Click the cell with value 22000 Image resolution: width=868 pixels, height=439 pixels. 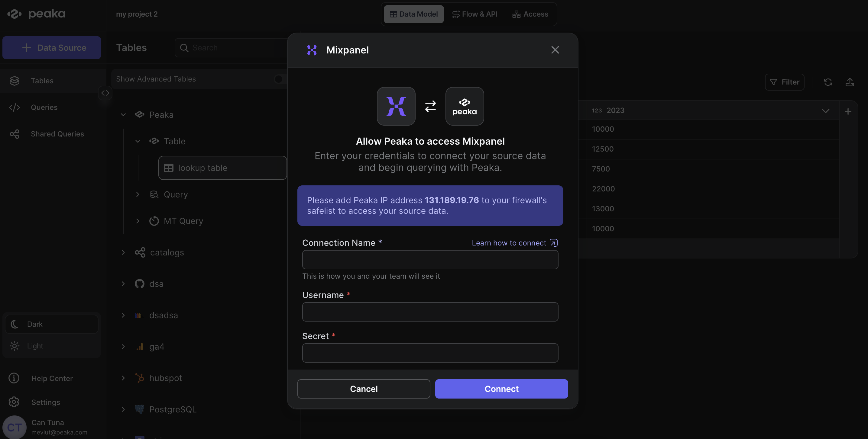coord(712,189)
